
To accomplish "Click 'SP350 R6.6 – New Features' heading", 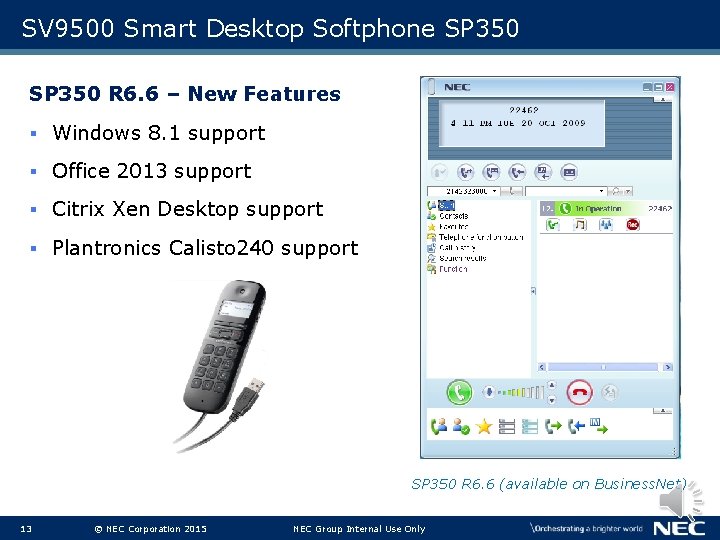I will coord(185,94).
